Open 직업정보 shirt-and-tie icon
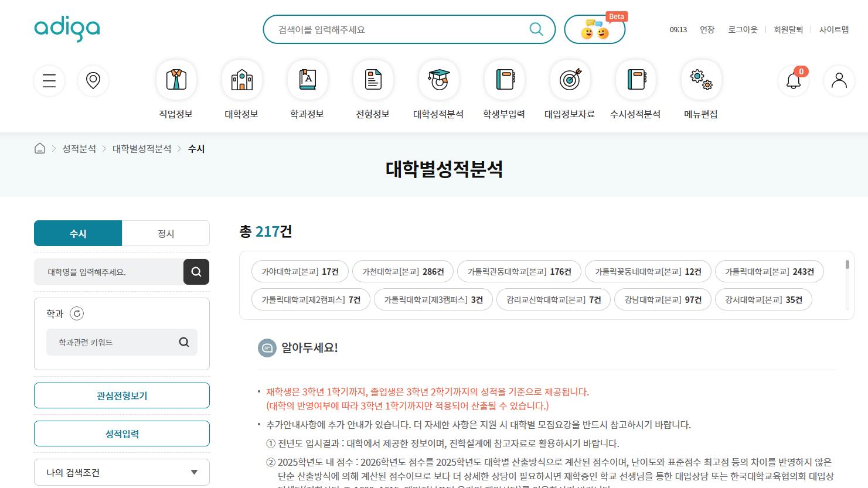This screenshot has width=868, height=488. pos(176,80)
